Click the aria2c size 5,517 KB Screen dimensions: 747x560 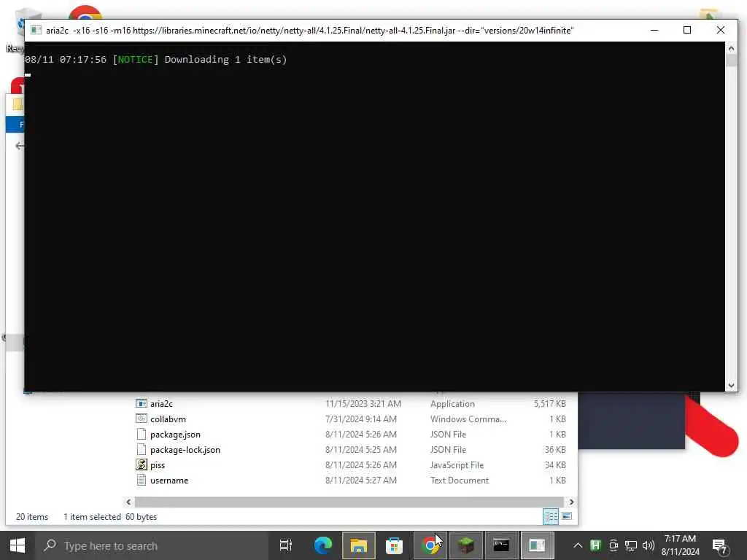[549, 404]
